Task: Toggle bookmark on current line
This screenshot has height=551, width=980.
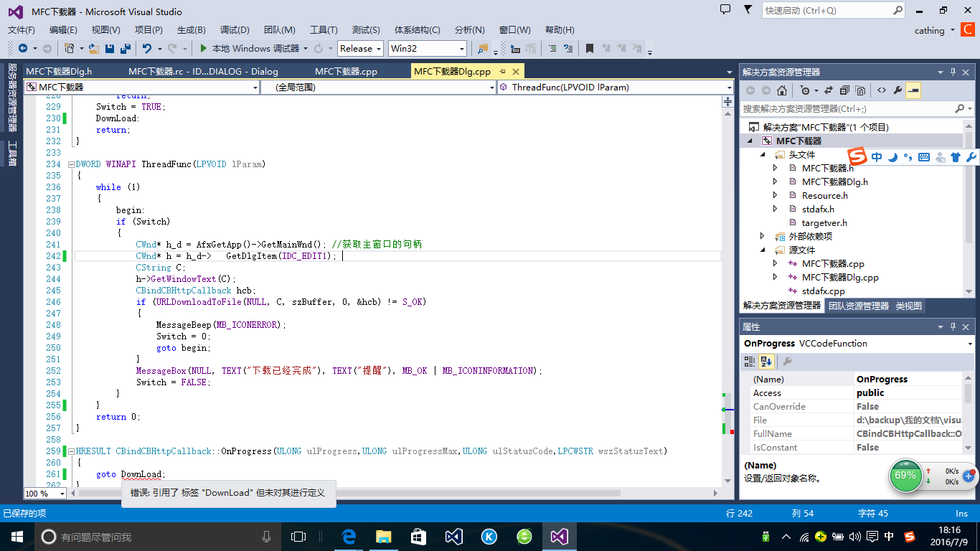Action: [590, 48]
